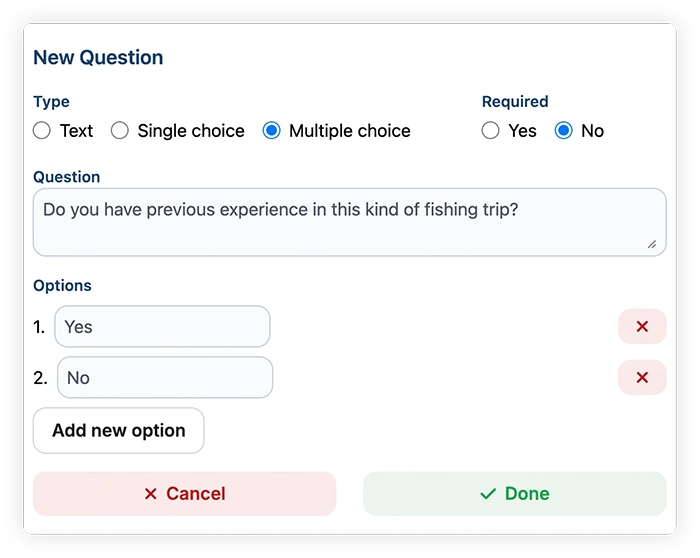Click the checkmark icon on the Done button
This screenshot has height=558, width=700.
[x=488, y=494]
